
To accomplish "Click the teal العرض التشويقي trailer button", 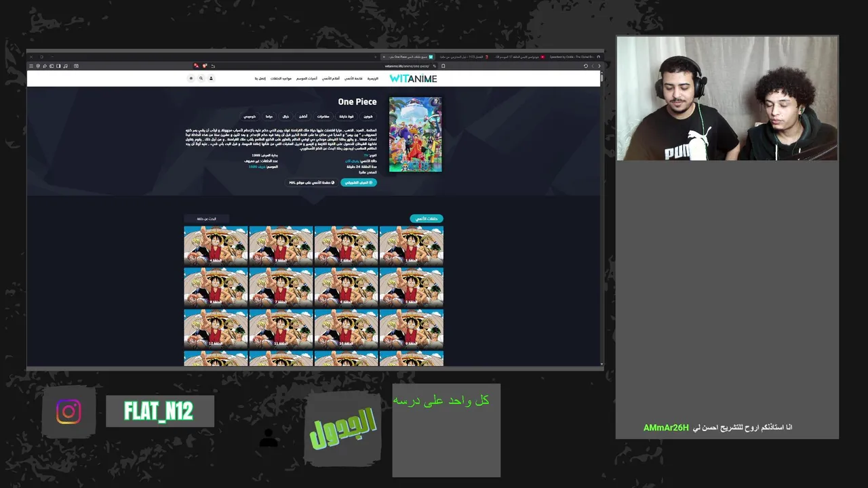I will pos(359,182).
